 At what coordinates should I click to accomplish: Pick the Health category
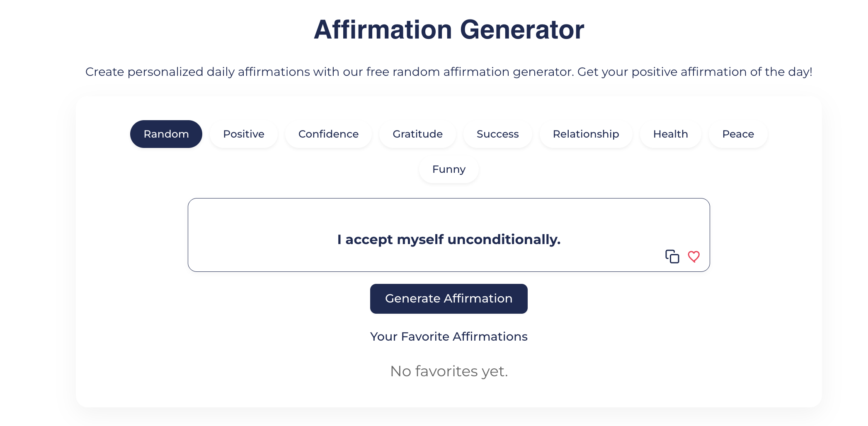click(x=670, y=134)
